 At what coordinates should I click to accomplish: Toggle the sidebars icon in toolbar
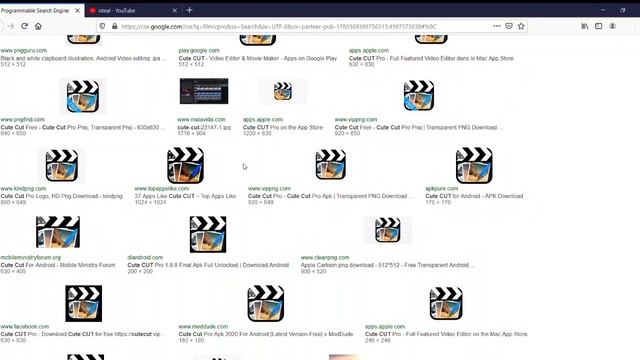click(598, 26)
